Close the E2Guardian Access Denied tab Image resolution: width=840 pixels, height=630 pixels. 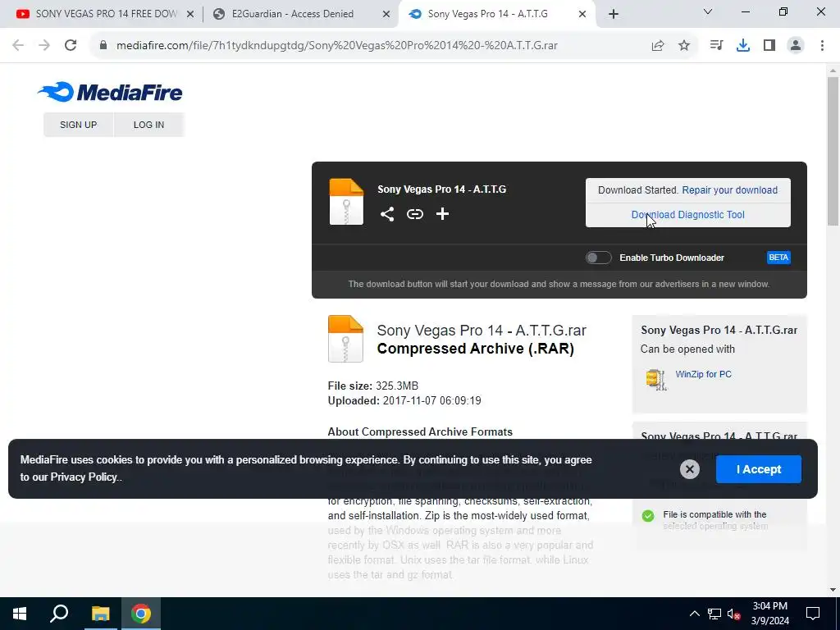[386, 14]
